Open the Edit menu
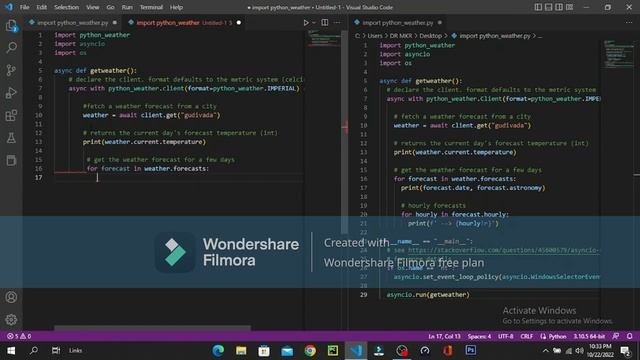Screen dimensions: 640x360 click(41, 7)
